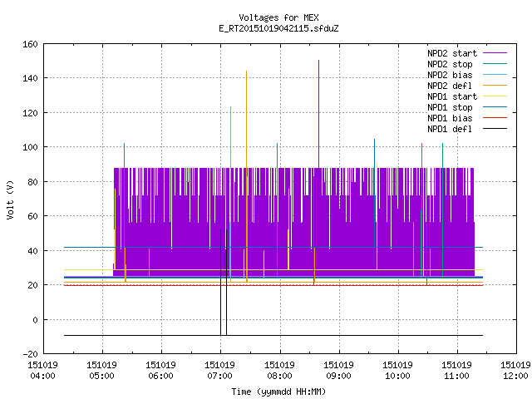Click the 12:00 x-axis time label
Image resolution: width=532 pixels, height=399 pixels.
click(x=515, y=376)
